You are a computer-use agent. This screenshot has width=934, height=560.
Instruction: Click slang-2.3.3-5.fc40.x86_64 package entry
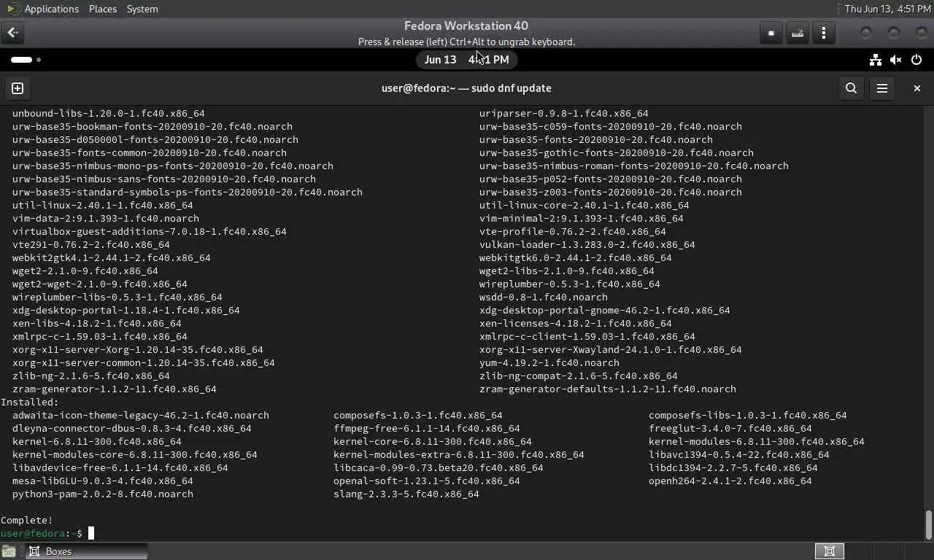click(406, 494)
